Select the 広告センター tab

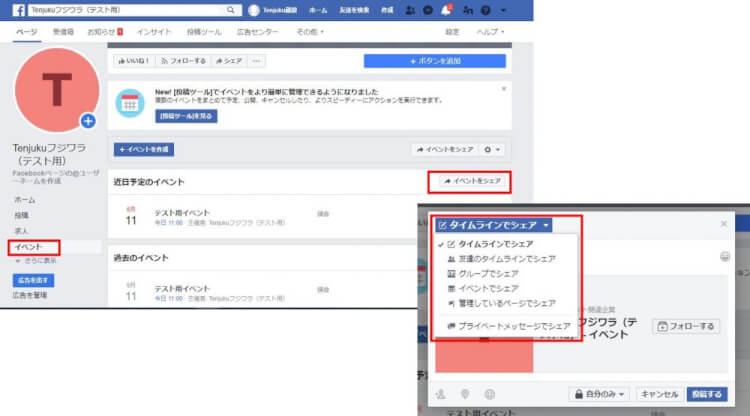pyautogui.click(x=257, y=32)
